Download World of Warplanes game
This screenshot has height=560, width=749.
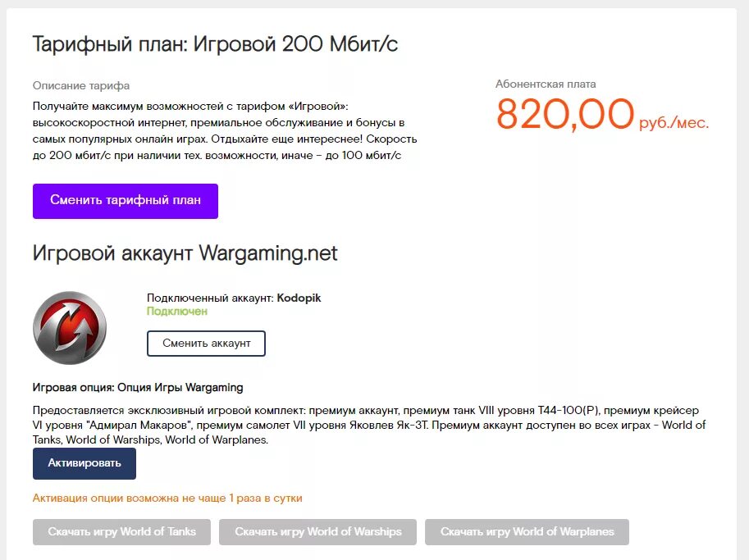tap(527, 532)
